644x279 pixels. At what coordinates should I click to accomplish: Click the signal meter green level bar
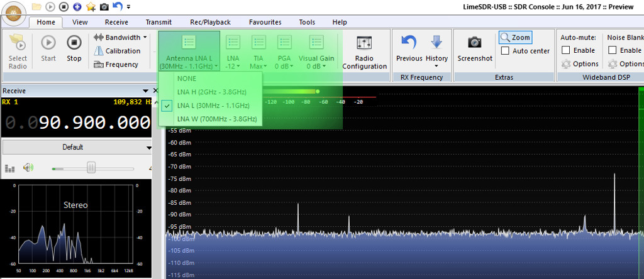pos(292,92)
